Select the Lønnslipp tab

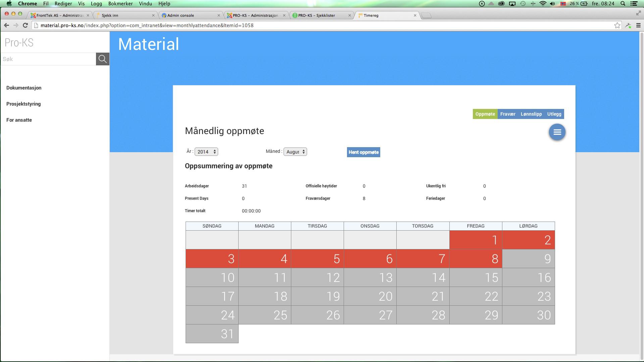click(531, 114)
